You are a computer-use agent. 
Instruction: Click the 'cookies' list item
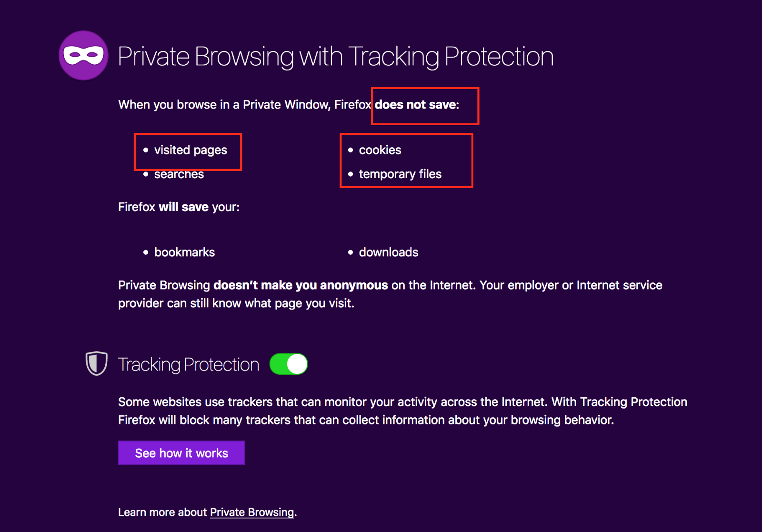(x=380, y=151)
